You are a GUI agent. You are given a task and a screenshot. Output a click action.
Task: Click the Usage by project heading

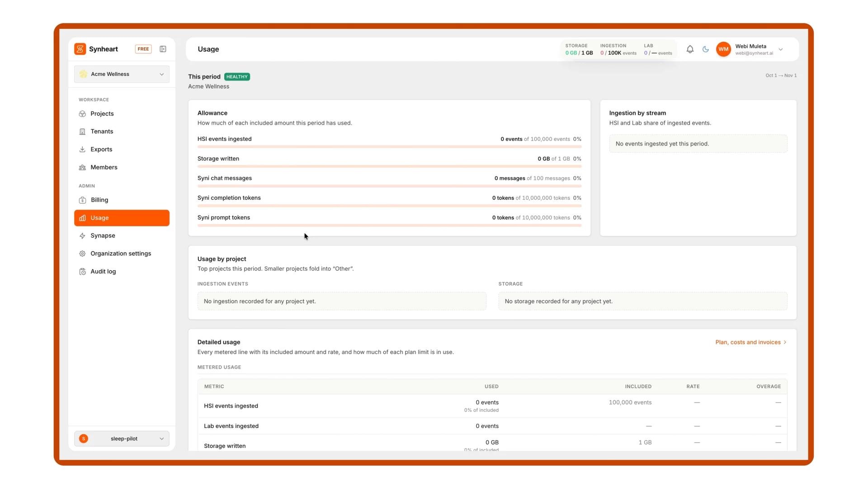pos(222,259)
